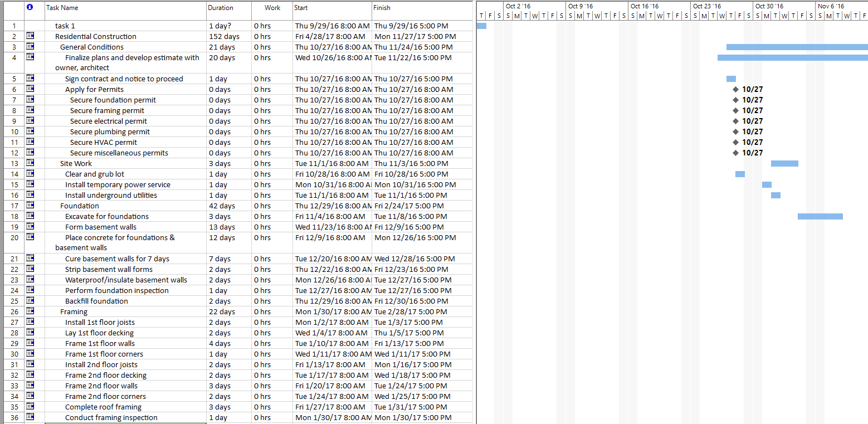Click the constraint indicator icon in row 26
The height and width of the screenshot is (424, 868).
(x=30, y=311)
